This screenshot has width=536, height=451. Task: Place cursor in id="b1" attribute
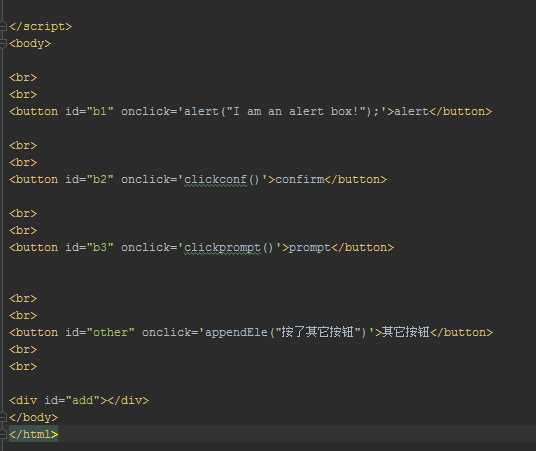89,111
